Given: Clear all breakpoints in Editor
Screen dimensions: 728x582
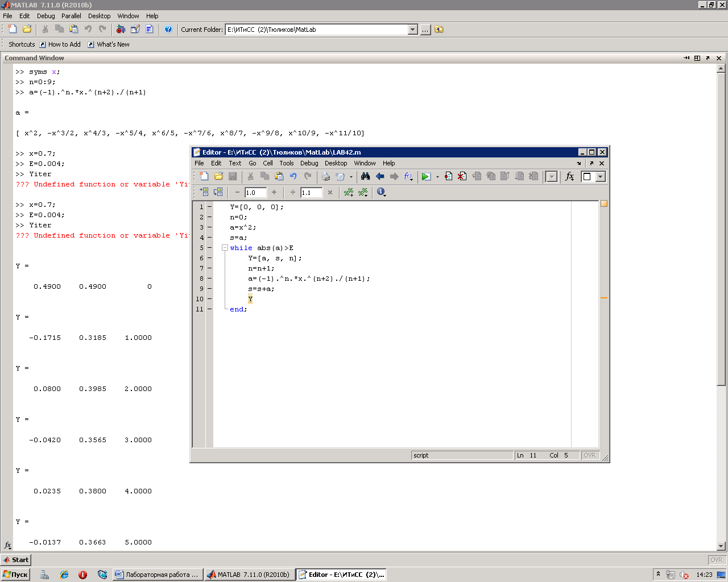Looking at the screenshot, I should point(462,177).
